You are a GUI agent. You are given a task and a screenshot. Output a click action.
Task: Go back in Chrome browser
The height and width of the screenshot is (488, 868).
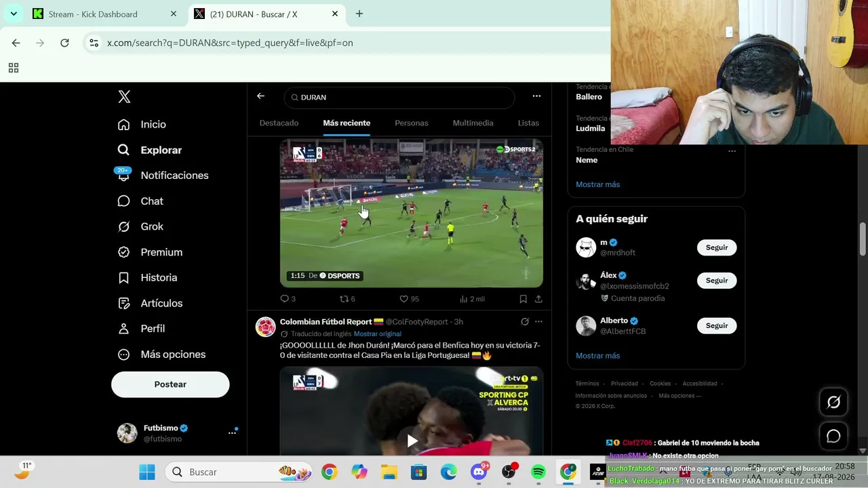[x=16, y=43]
